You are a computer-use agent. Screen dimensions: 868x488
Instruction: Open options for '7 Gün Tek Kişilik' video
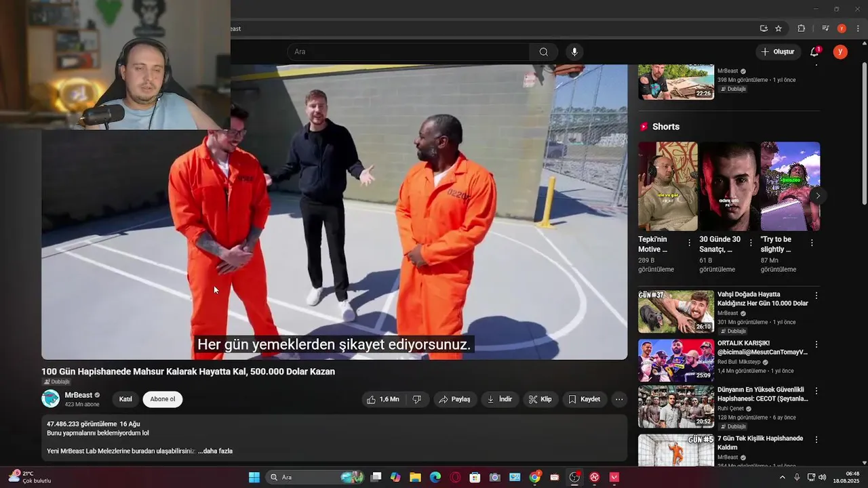point(816,440)
